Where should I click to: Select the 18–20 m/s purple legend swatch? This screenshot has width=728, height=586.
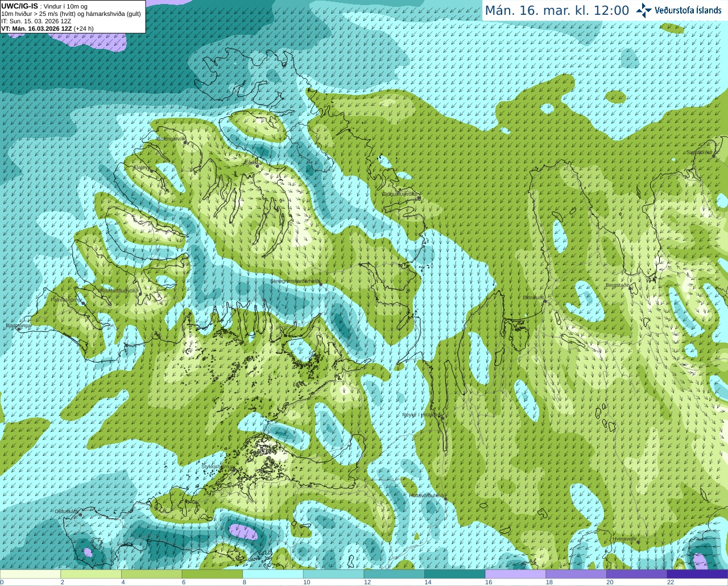[576, 574]
